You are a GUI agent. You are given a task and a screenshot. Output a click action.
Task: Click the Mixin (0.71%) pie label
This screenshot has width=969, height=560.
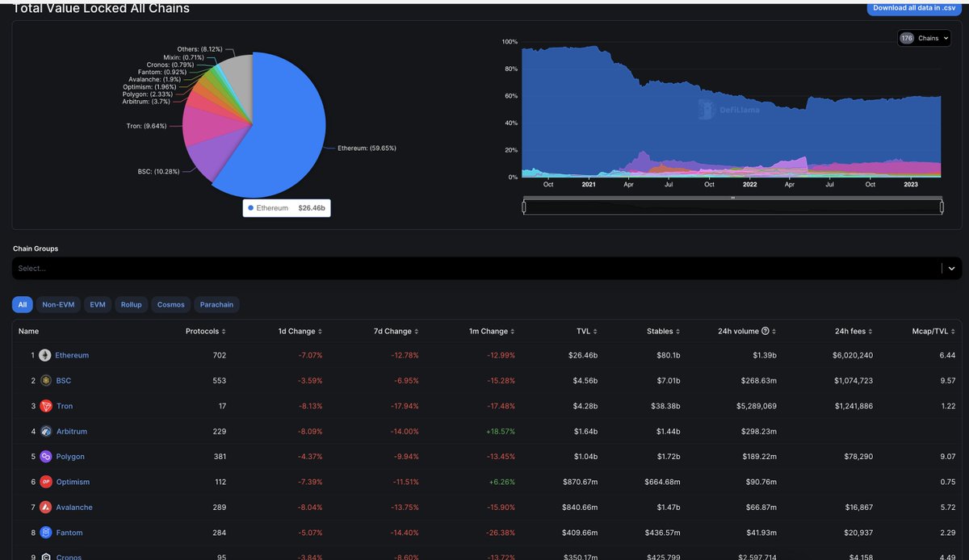pos(182,57)
